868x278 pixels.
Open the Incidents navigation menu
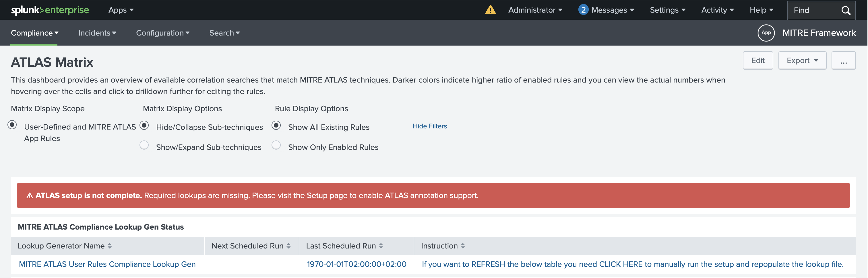[x=97, y=33]
